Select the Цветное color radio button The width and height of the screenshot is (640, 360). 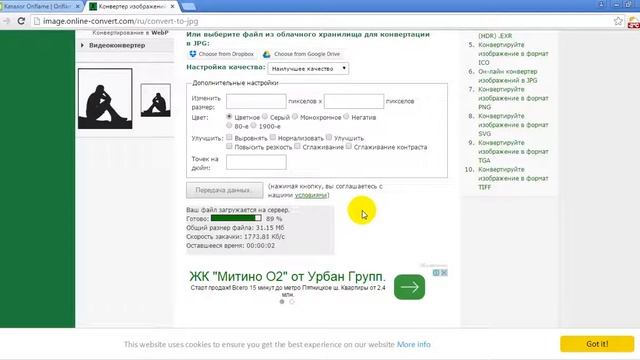pyautogui.click(x=229, y=117)
